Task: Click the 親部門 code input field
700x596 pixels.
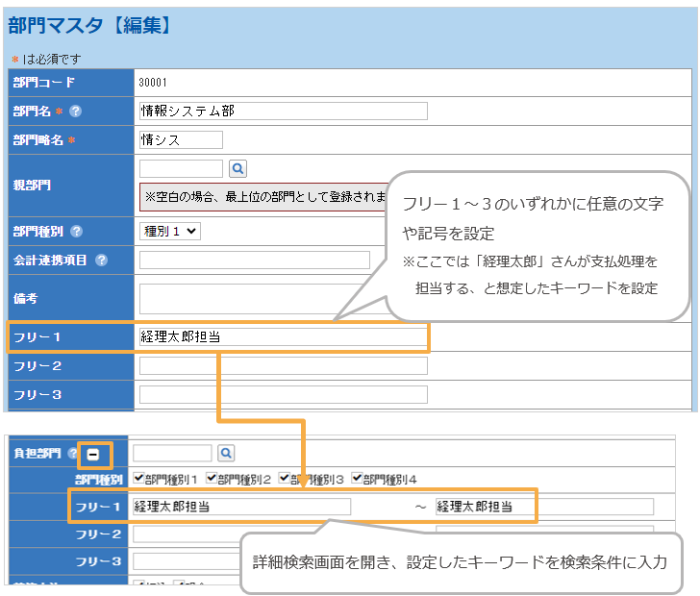Action: point(181,168)
